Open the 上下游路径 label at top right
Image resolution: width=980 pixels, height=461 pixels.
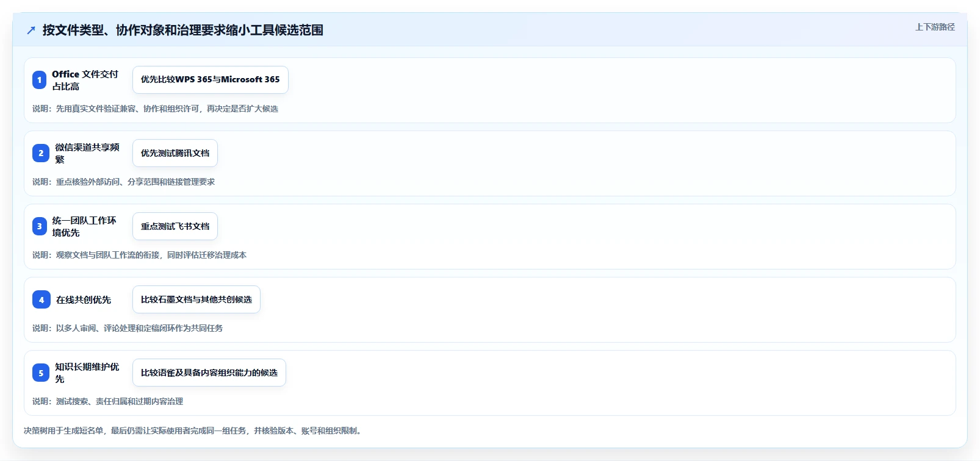click(935, 27)
